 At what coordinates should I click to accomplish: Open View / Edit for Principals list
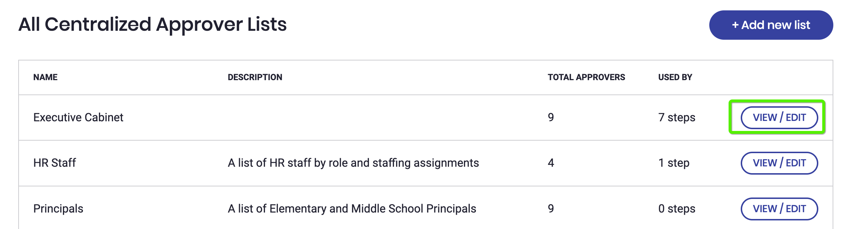(x=779, y=209)
